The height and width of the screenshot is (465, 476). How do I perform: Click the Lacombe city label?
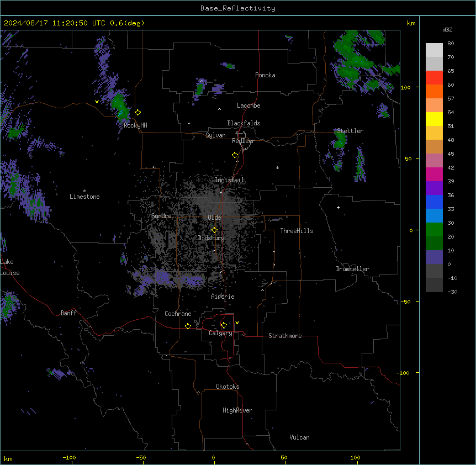248,105
